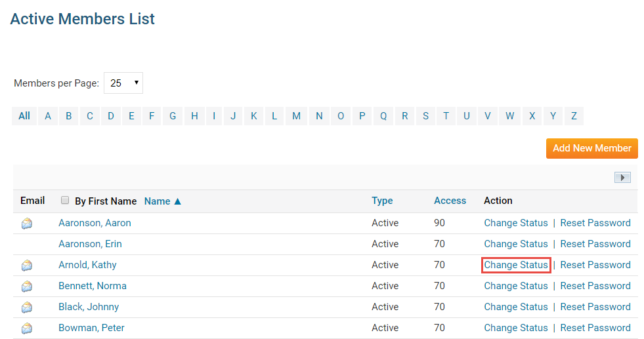The width and height of the screenshot is (644, 339).
Task: Toggle the By First Name checkbox
Action: [65, 201]
